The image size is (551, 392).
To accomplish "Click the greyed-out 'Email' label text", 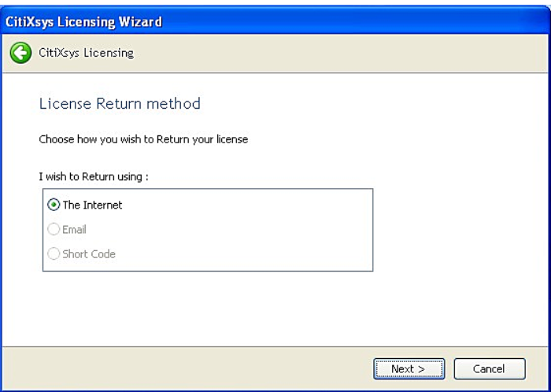I will [74, 230].
